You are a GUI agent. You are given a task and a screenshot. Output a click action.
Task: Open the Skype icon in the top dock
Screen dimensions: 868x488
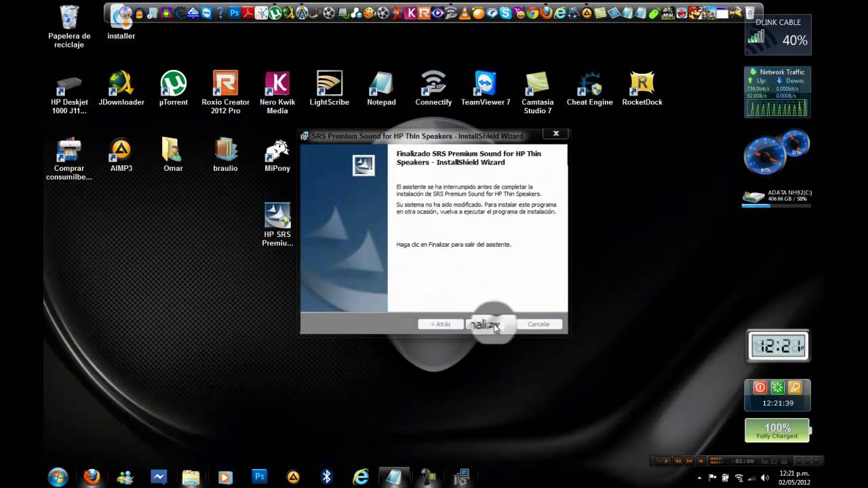click(505, 13)
